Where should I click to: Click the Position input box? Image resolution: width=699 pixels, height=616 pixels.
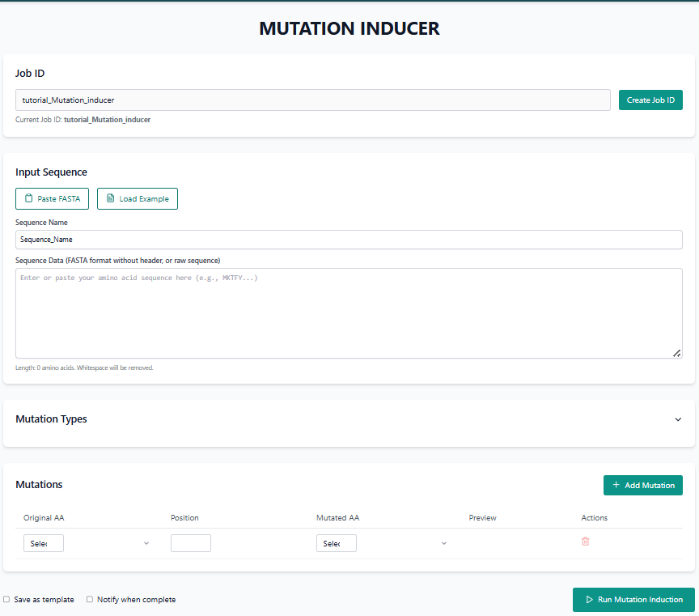tap(190, 542)
